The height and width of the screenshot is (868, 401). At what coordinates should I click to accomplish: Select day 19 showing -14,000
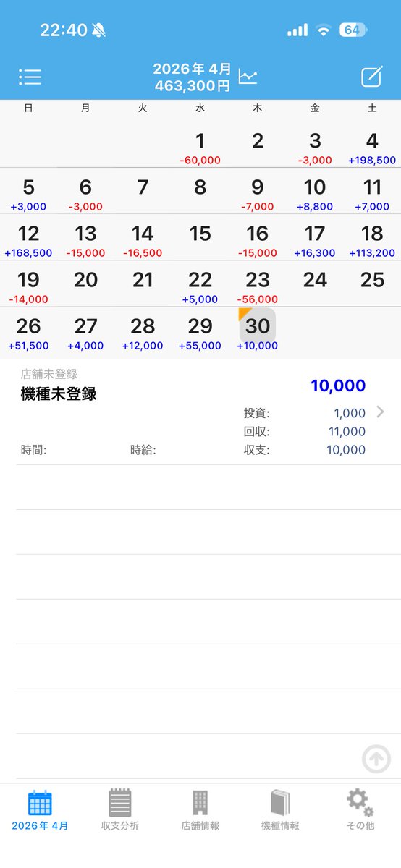[x=28, y=286]
